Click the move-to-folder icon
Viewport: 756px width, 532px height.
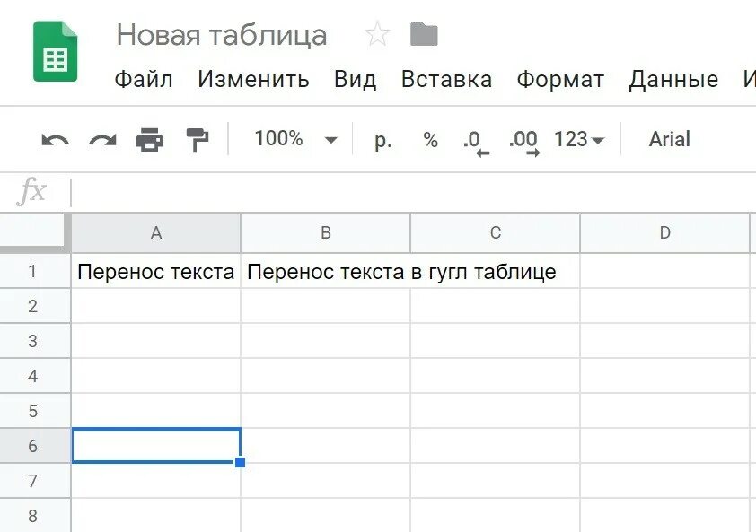[424, 35]
